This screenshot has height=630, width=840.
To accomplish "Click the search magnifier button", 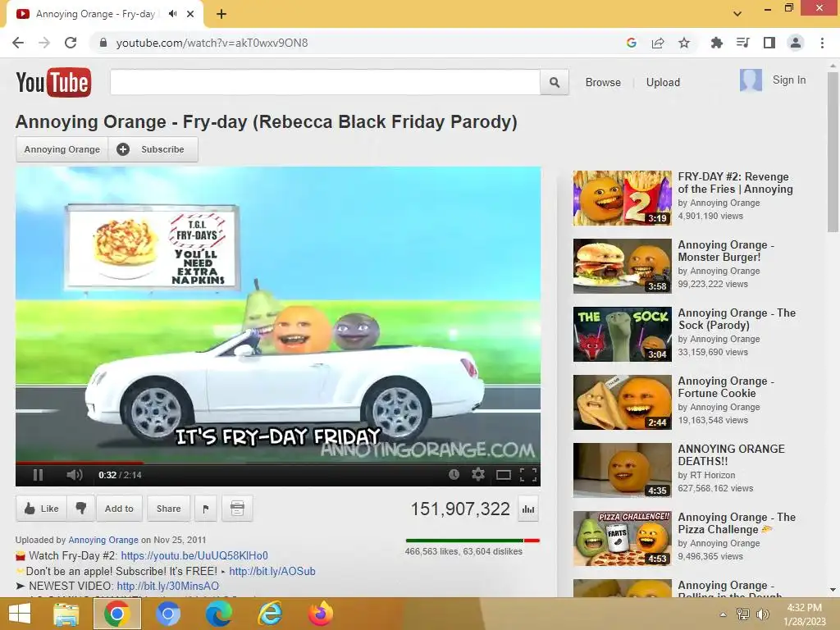I will pos(555,83).
